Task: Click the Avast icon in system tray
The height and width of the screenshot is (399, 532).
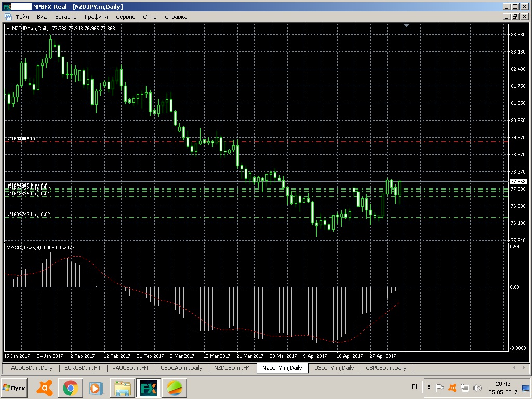Action: coord(453,388)
